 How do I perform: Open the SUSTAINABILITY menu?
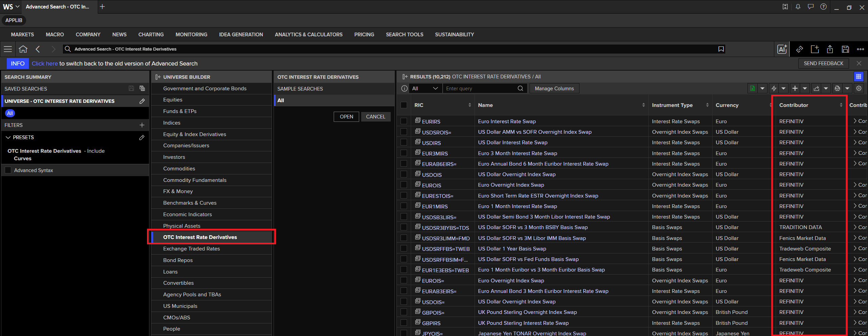coord(455,35)
